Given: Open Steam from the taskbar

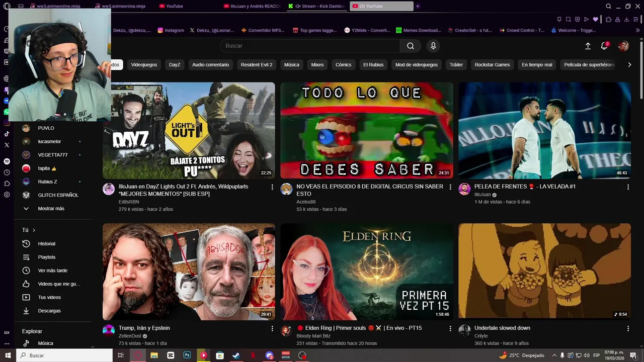Looking at the screenshot, I should [236, 355].
